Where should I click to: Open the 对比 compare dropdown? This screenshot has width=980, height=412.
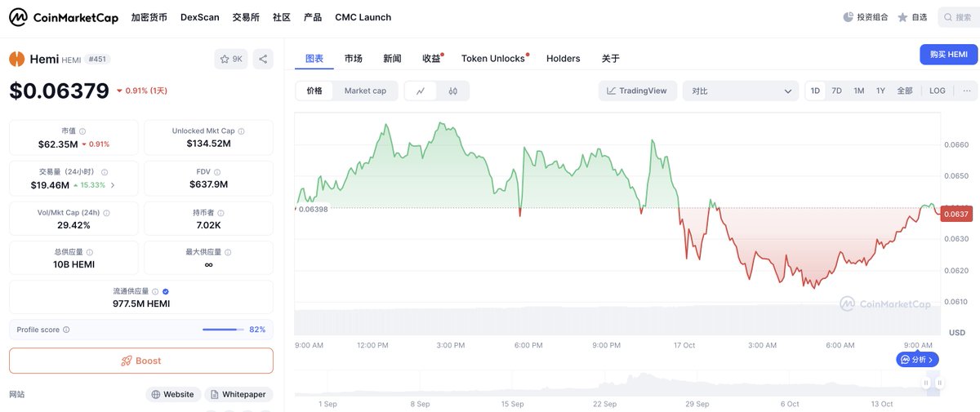pos(741,91)
